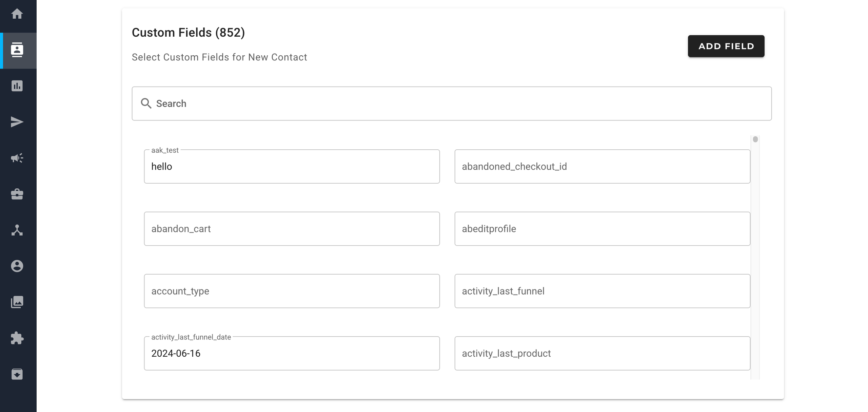Open the archive box icon

[x=17, y=374]
